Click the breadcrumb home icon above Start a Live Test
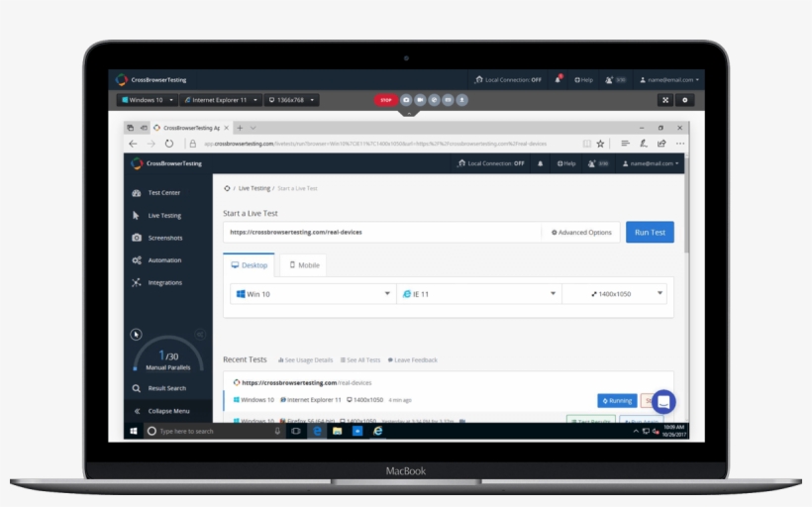 [227, 188]
